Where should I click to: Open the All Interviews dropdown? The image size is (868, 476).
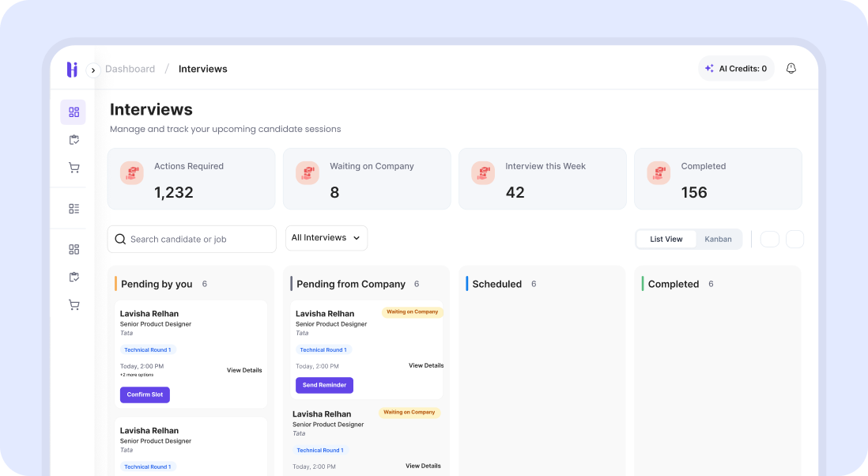[326, 238]
